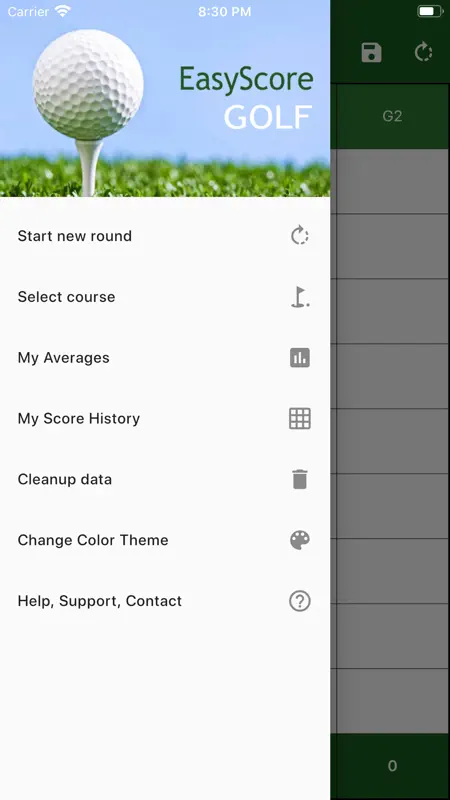Click the save floppy disk icon in top bar

[371, 53]
